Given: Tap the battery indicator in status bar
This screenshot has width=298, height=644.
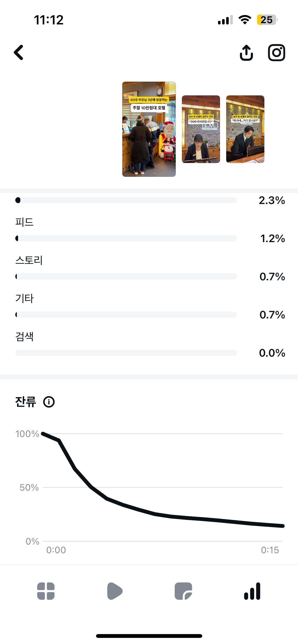Looking at the screenshot, I should click(x=267, y=20).
